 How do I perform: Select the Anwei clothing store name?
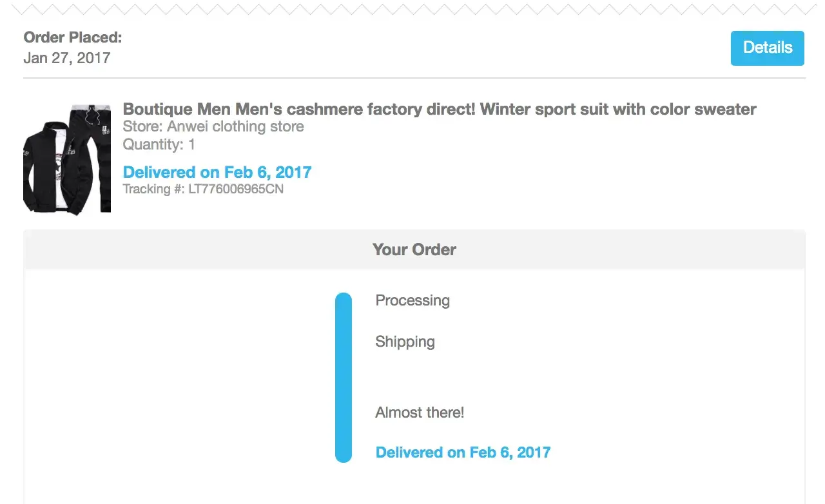(235, 126)
